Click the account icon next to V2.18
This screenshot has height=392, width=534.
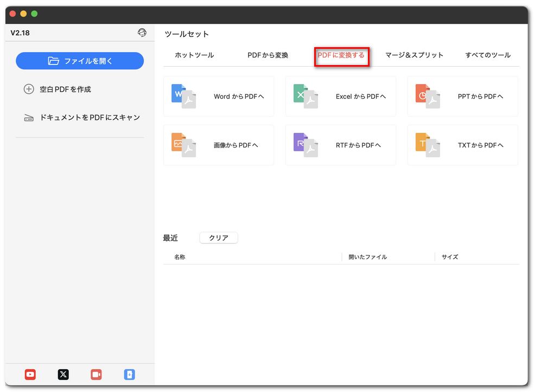click(x=142, y=33)
